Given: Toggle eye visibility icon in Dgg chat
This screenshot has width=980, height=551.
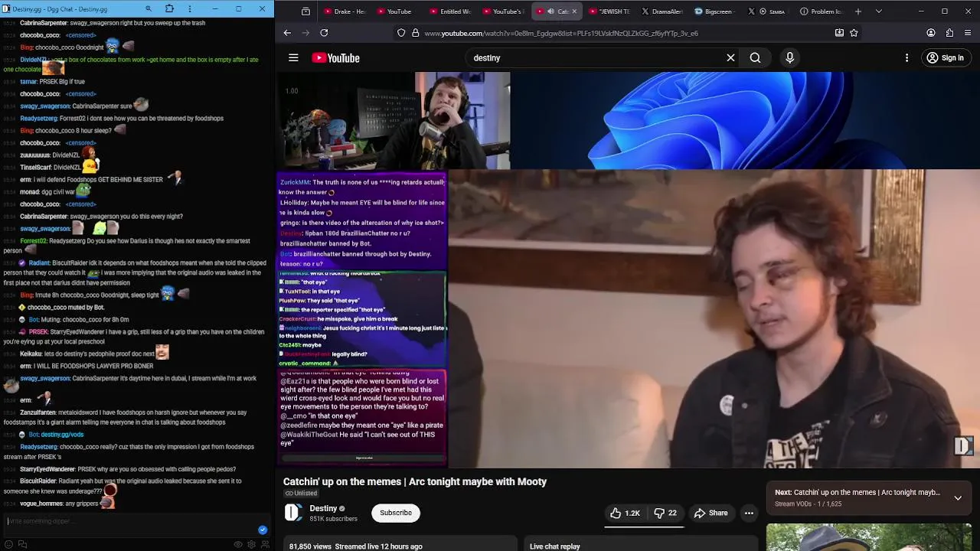Looking at the screenshot, I should coord(238,544).
